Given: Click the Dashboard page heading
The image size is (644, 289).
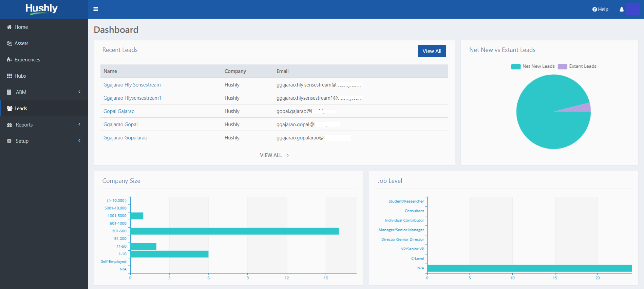Looking at the screenshot, I should click(116, 30).
